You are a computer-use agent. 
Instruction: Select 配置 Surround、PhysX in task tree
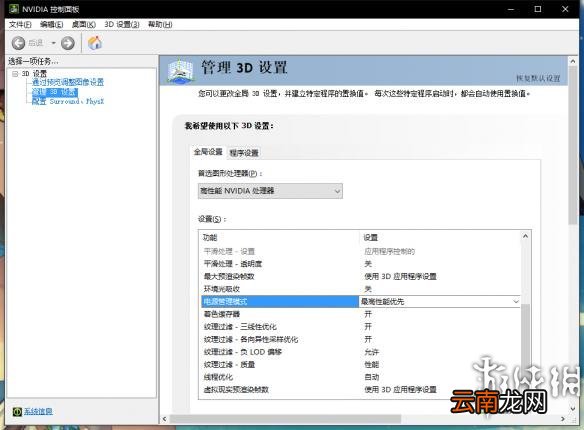point(68,101)
